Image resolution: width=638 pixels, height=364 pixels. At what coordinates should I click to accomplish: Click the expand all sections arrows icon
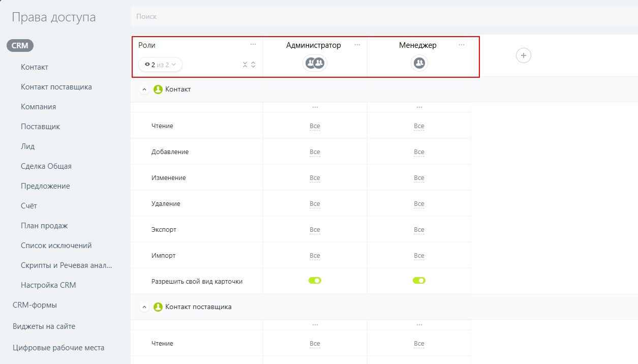[253, 65]
